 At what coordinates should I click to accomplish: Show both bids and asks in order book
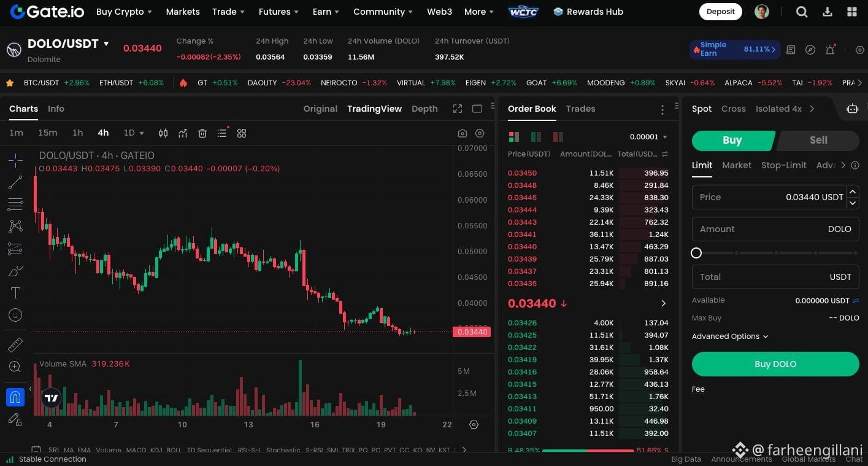[514, 137]
